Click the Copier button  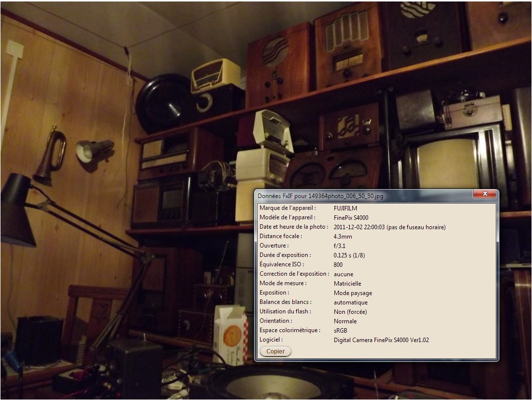tap(275, 351)
